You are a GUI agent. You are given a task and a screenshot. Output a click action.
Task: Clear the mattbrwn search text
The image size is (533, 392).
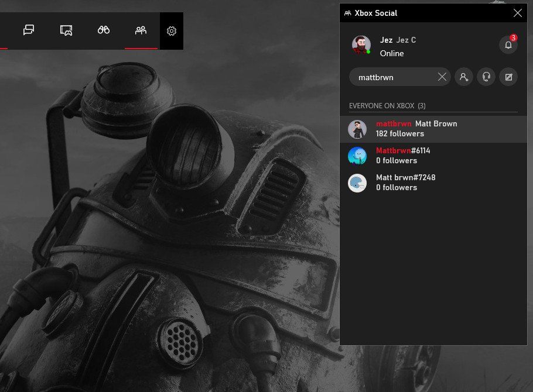[442, 77]
